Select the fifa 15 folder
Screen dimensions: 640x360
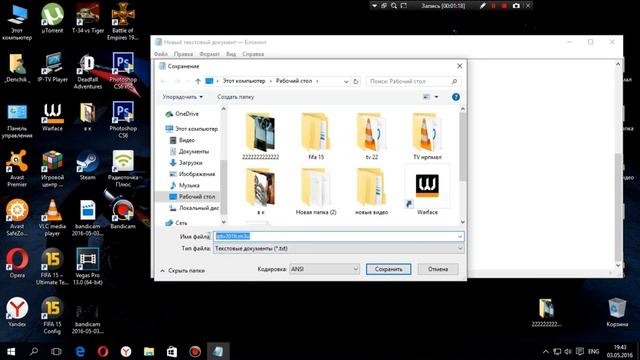[x=316, y=137]
